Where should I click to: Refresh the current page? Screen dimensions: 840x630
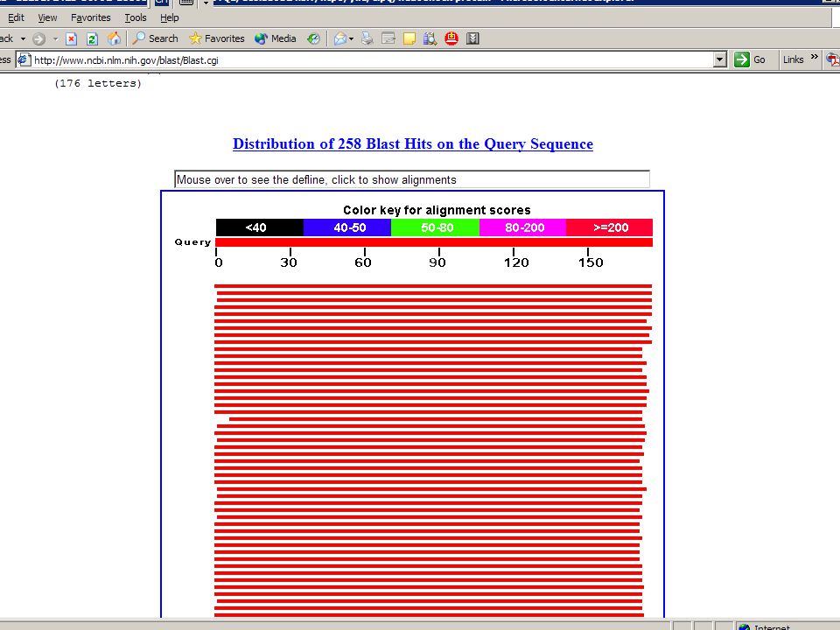click(92, 38)
